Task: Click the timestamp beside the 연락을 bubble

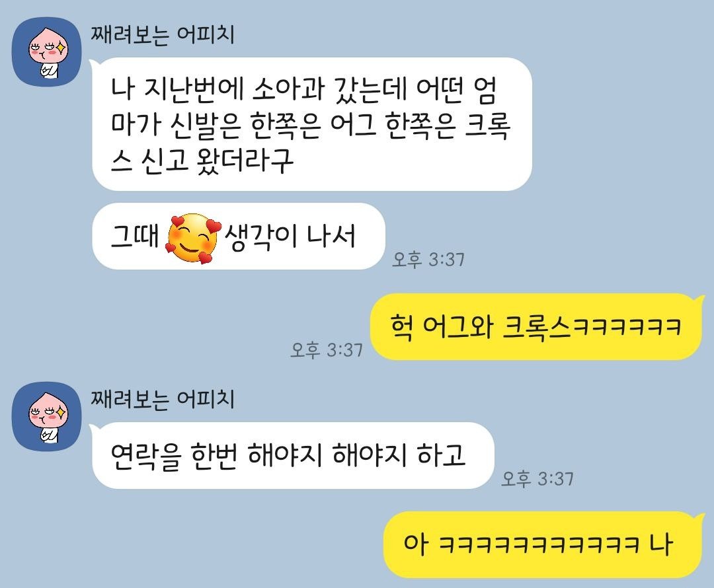Action: coord(537,479)
